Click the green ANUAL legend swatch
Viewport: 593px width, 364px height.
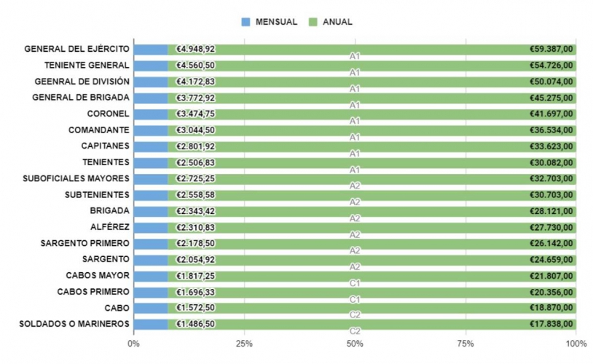(313, 22)
